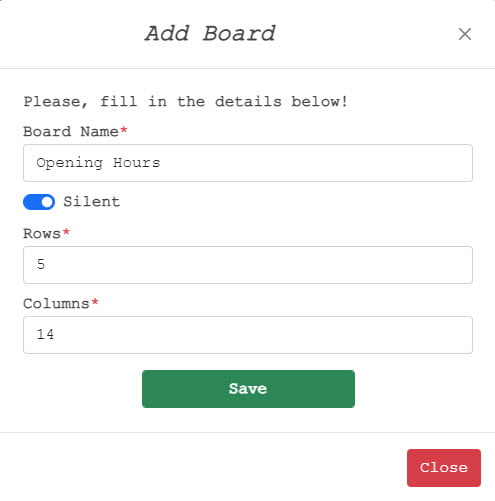Click the red asterisk beside Columns
This screenshot has height=501, width=495.
click(x=95, y=301)
